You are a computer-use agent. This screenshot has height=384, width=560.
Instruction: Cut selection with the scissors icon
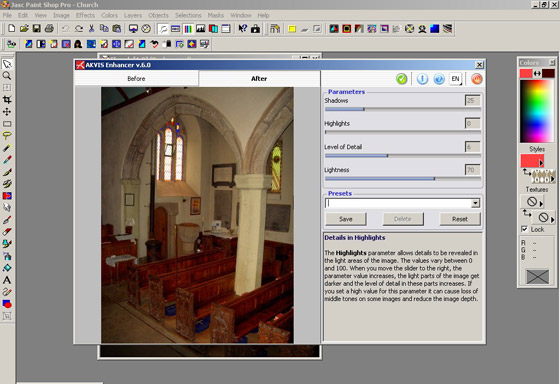click(x=91, y=29)
